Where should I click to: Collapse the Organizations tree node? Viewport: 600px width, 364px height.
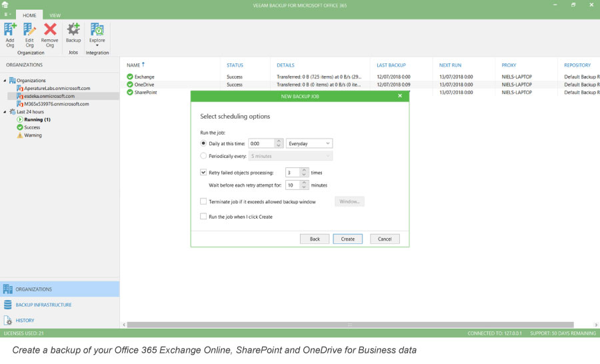click(x=5, y=81)
